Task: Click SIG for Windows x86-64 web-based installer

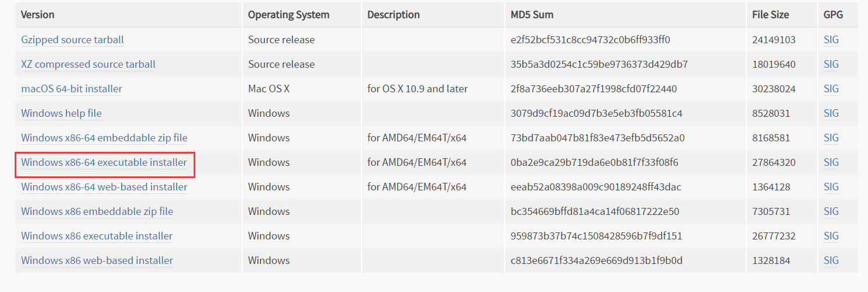Action: pyautogui.click(x=831, y=187)
